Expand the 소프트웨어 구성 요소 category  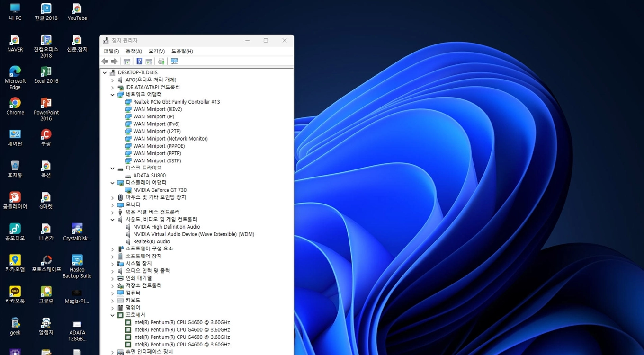(x=113, y=249)
